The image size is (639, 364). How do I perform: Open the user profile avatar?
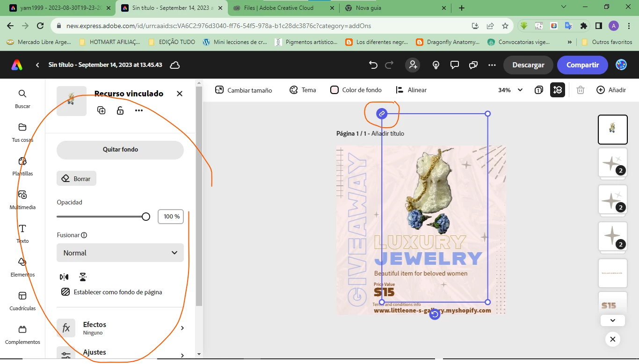[621, 65]
